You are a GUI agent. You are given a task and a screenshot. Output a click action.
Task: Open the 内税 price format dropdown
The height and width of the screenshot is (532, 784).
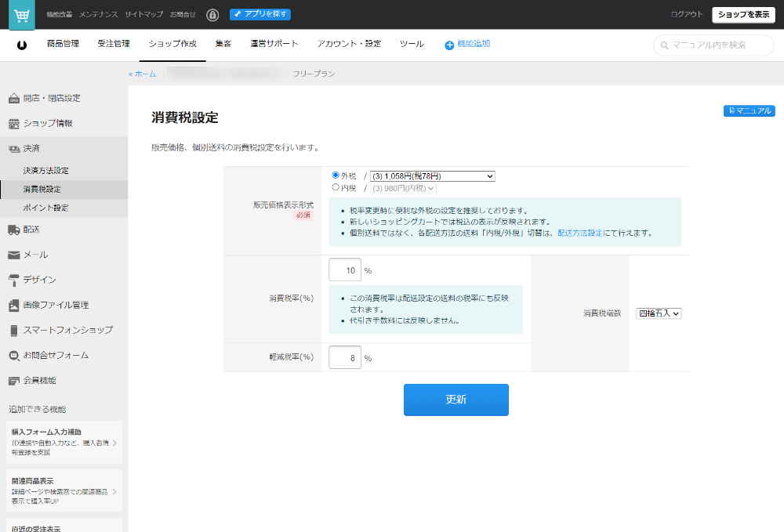403,188
